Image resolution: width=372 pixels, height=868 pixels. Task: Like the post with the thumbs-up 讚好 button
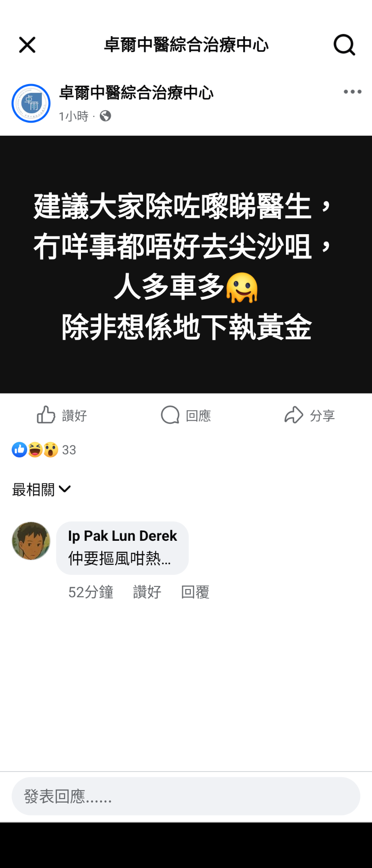[62, 415]
